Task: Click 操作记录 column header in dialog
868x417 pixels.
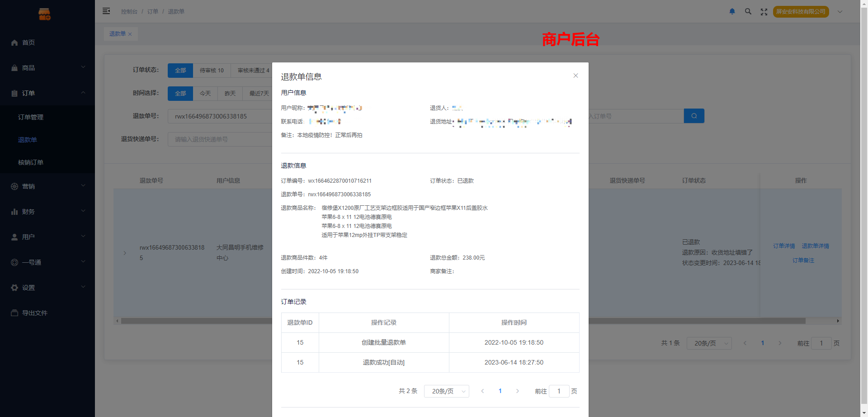Action: coord(384,323)
